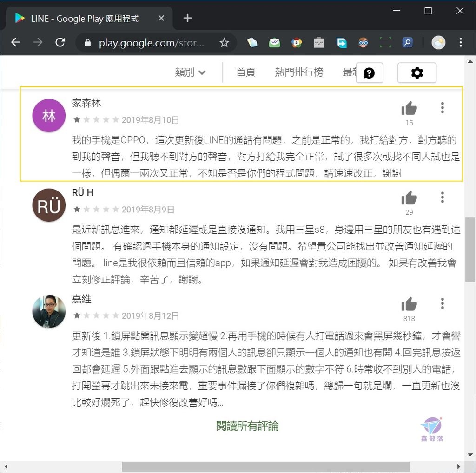Click the vertical scrollbar thumb
Image resolution: width=476 pixels, height=473 pixels.
coord(470,250)
